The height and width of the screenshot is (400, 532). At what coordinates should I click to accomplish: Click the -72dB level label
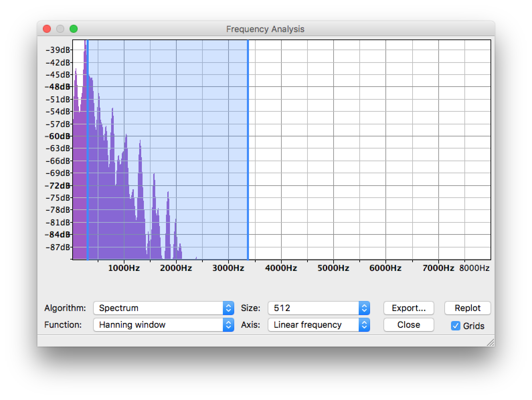pyautogui.click(x=58, y=186)
